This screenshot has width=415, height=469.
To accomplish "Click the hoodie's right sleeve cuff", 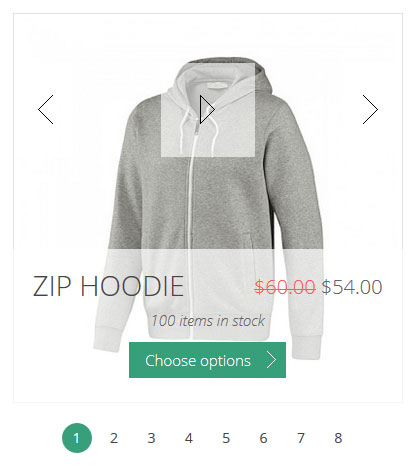I will click(306, 347).
